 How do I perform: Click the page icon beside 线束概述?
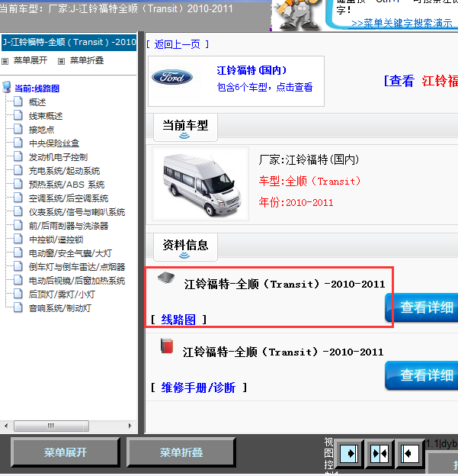(x=18, y=115)
